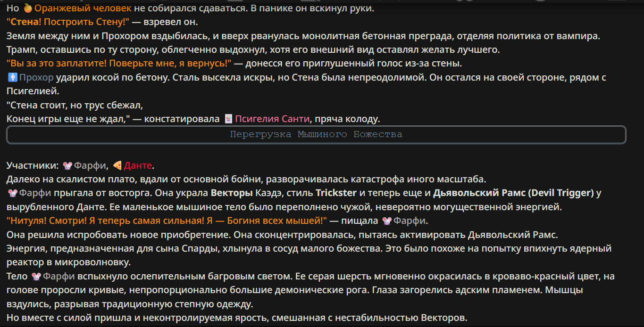Open the Оранжевый человек character name
644x327 pixels.
point(83,8)
